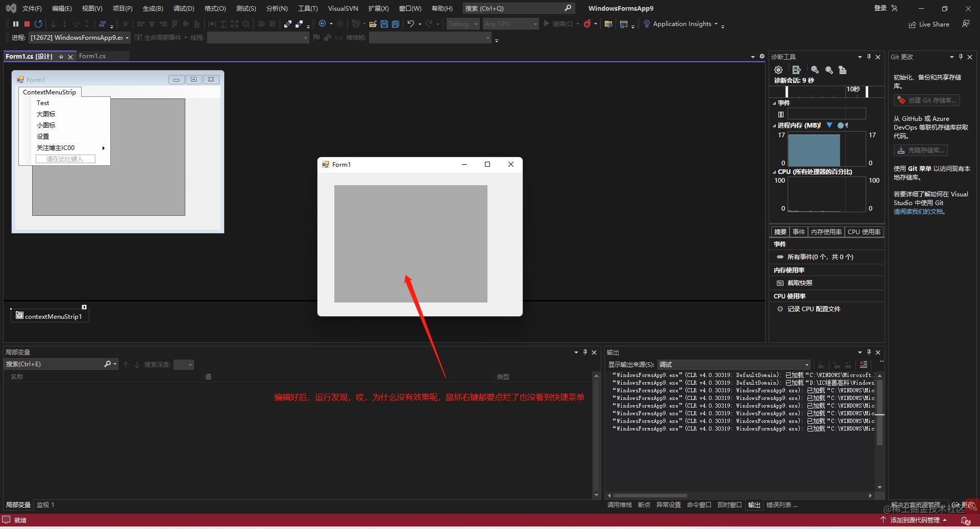
Task: Zoom in on the diagnostics timeline
Action: [815, 70]
